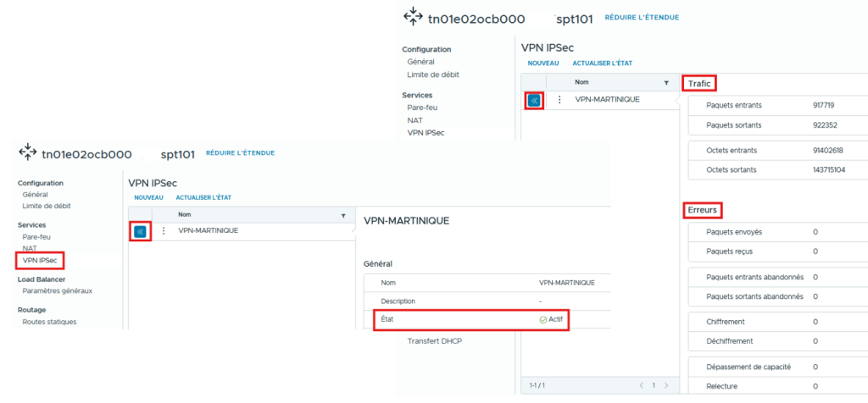Click RÉDUIRE L'ÉTENDUE in Load Balancer window

click(240, 153)
